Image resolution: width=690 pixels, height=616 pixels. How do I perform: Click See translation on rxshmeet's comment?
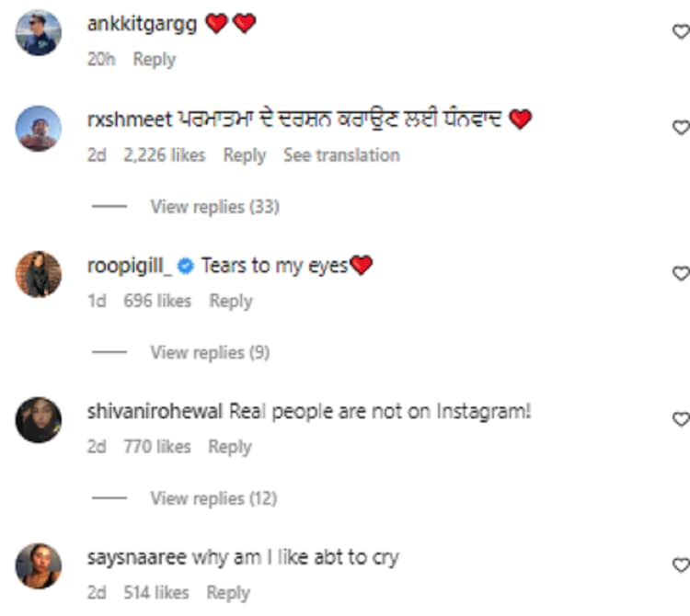click(x=341, y=155)
